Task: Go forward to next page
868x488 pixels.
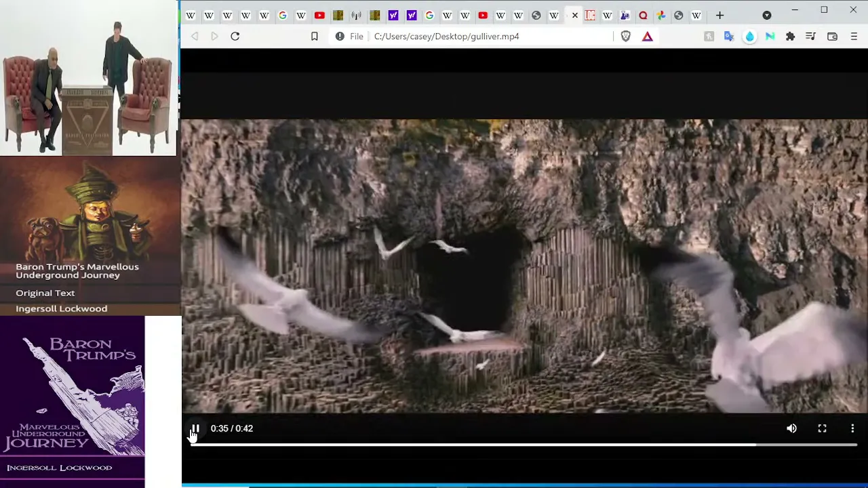Action: click(x=214, y=36)
